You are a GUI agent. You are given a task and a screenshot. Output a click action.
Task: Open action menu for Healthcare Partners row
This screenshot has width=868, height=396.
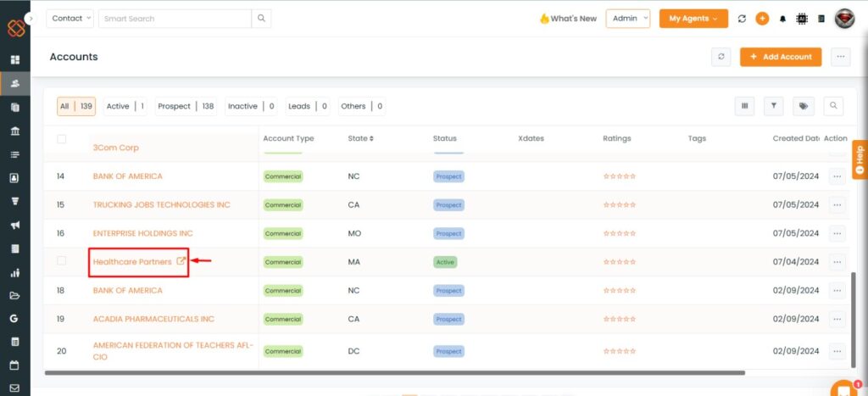[837, 262]
